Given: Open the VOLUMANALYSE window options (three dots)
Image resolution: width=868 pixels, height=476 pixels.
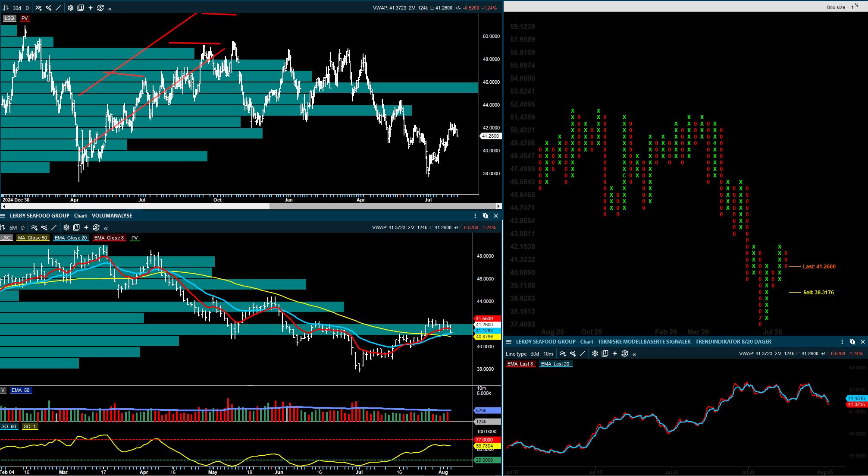Looking at the screenshot, I should pyautogui.click(x=475, y=216).
